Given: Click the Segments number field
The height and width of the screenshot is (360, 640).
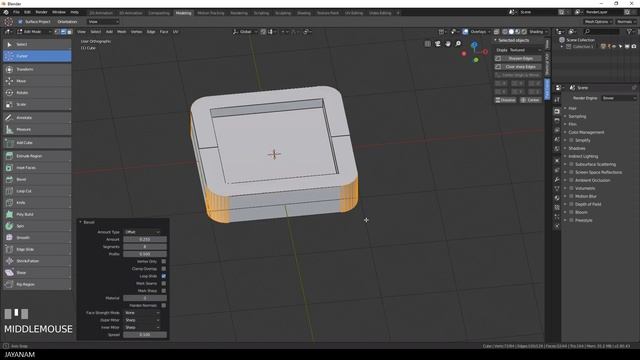Looking at the screenshot, I should point(145,247).
